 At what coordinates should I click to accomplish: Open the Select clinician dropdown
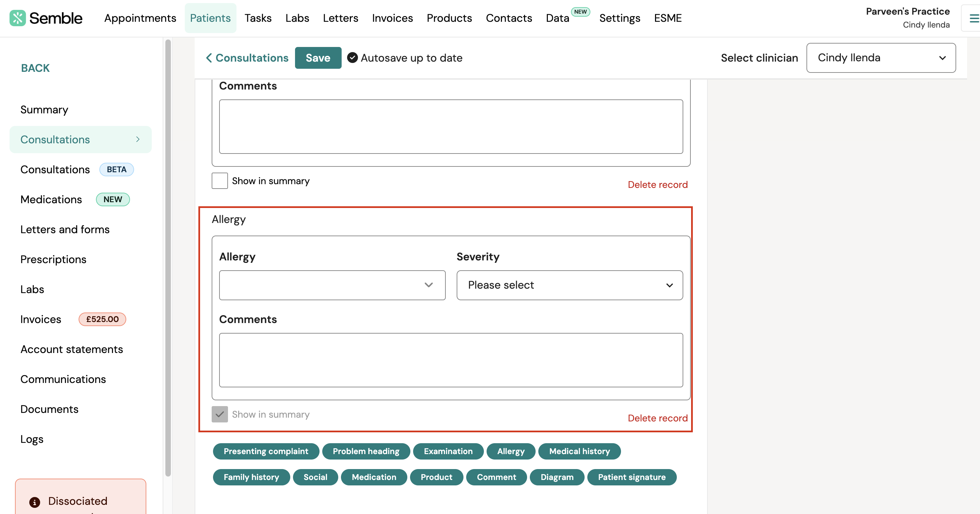point(881,58)
